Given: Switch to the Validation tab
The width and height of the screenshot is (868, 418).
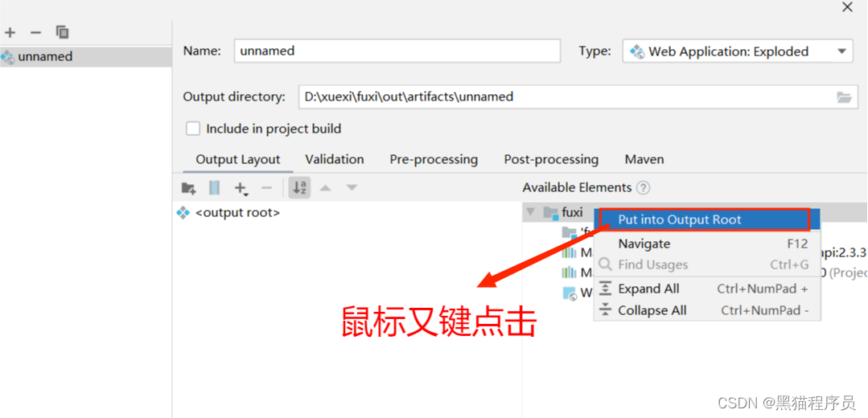Looking at the screenshot, I should pyautogui.click(x=335, y=160).
